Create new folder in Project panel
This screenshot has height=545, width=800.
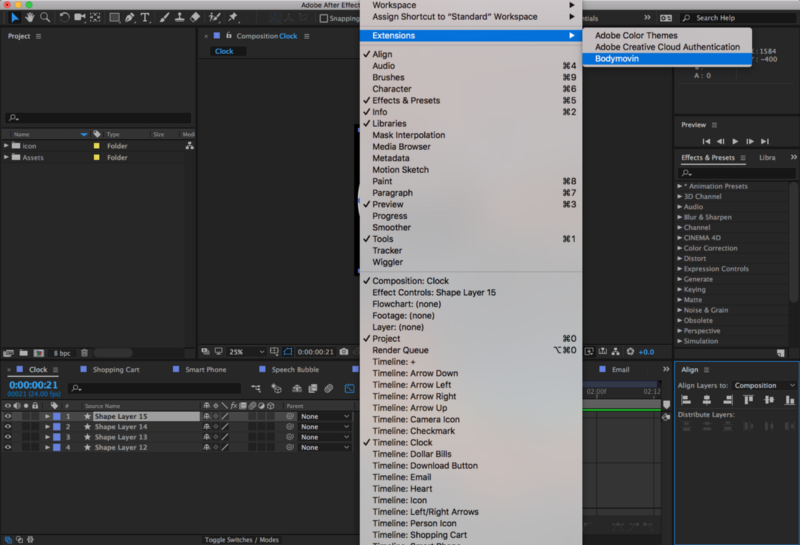(23, 353)
